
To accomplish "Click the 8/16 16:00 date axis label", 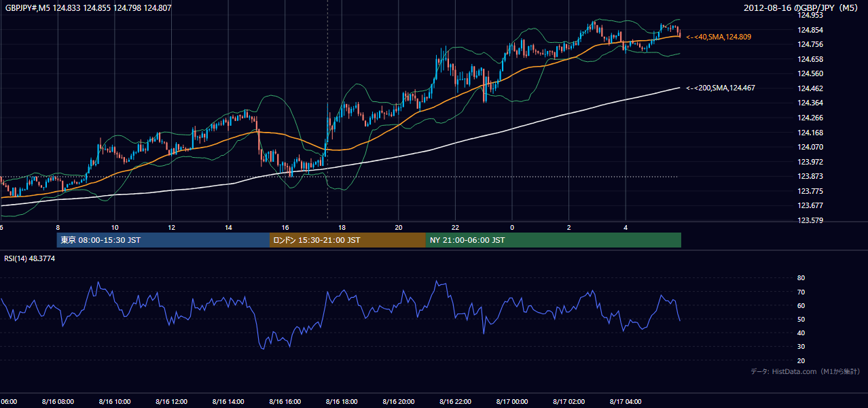I will pos(285,402).
